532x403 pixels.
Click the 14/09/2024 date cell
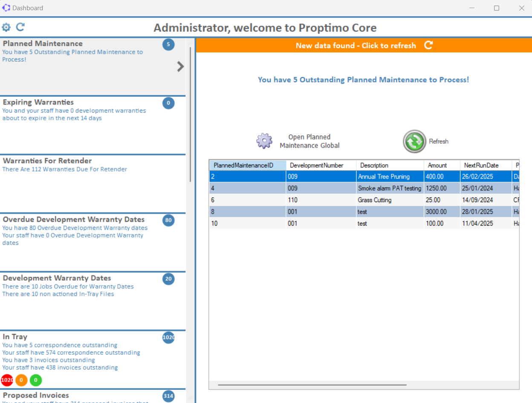click(486, 200)
